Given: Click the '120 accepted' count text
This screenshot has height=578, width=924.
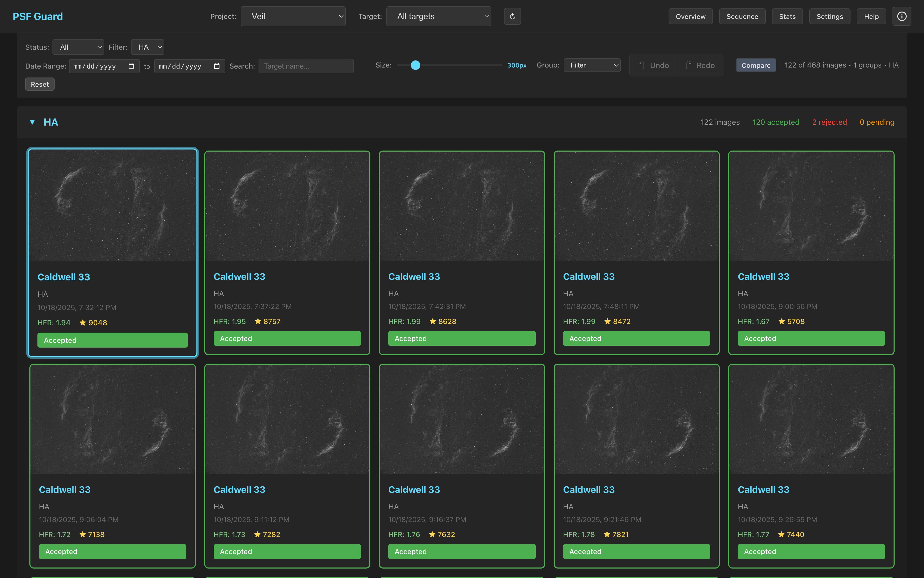Looking at the screenshot, I should (776, 122).
